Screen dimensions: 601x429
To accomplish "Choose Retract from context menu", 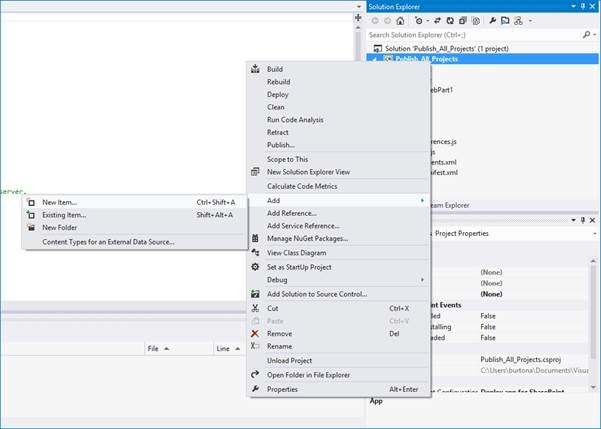I will tap(339, 132).
